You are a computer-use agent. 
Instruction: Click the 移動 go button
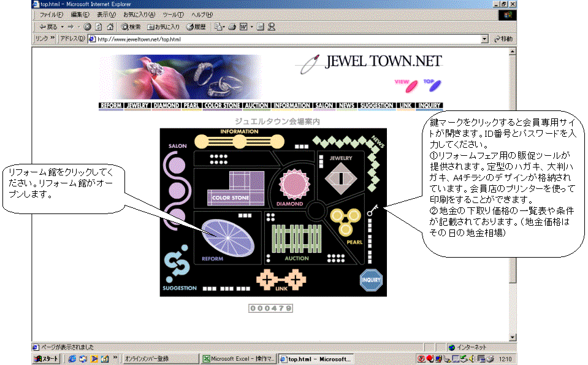click(503, 39)
